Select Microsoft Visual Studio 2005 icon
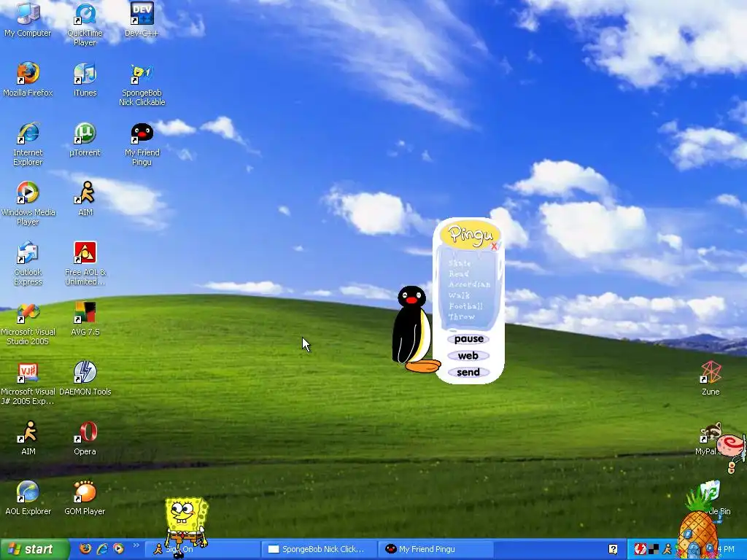The image size is (747, 560). point(28,323)
